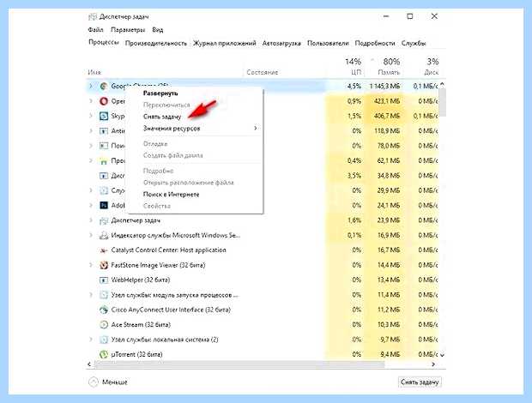Click the Узел службы: модуль запуска icon
532x403 pixels.
pyautogui.click(x=104, y=295)
